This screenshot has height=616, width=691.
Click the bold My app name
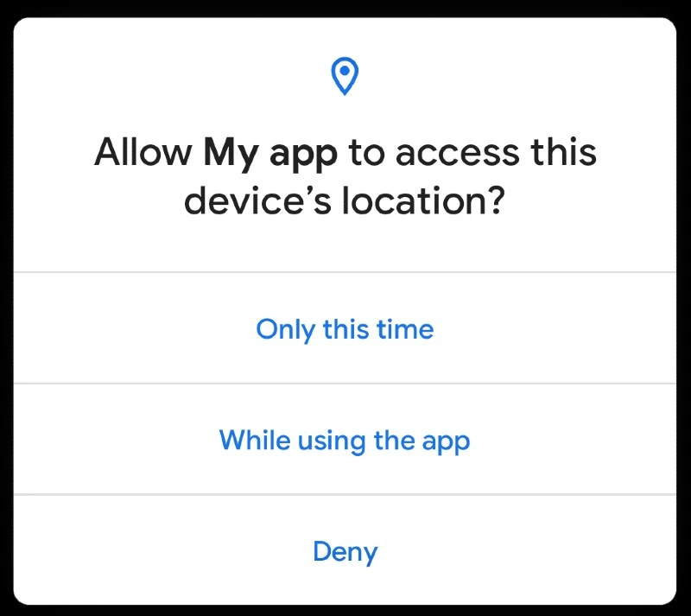(x=270, y=154)
